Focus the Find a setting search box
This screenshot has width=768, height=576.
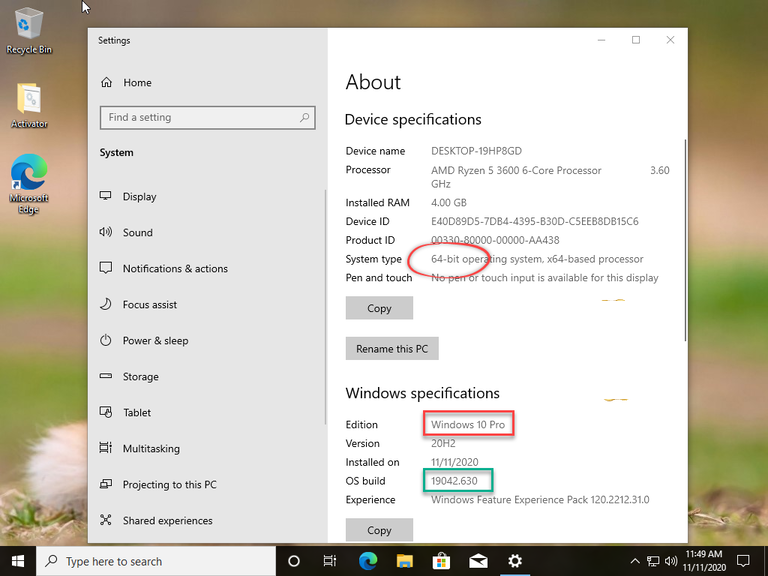[208, 118]
